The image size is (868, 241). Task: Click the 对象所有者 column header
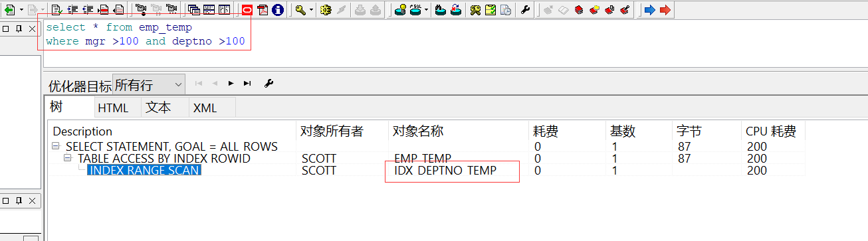pyautogui.click(x=342, y=131)
